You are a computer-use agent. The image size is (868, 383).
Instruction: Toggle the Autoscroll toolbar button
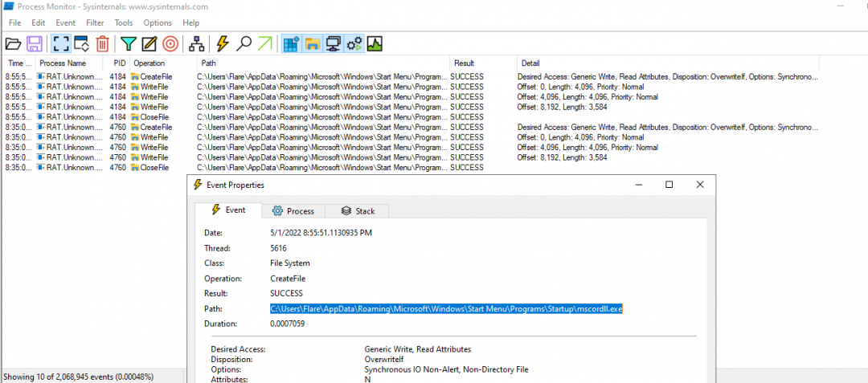81,43
